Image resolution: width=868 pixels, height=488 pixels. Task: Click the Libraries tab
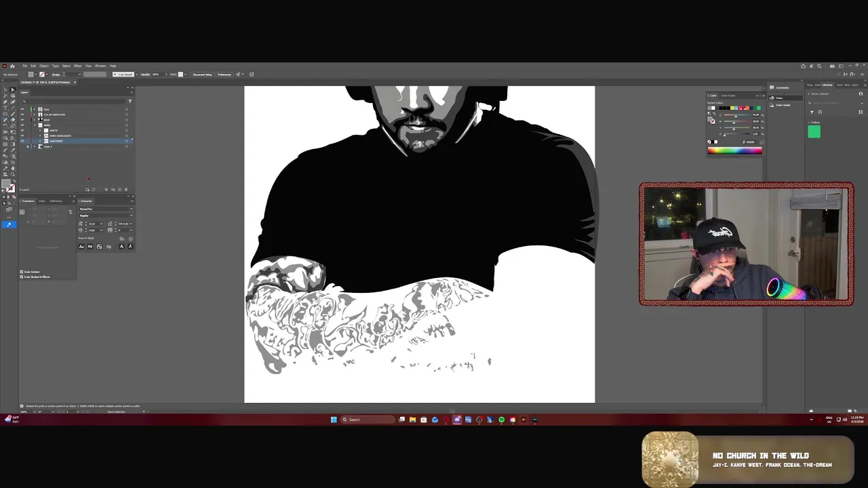827,85
